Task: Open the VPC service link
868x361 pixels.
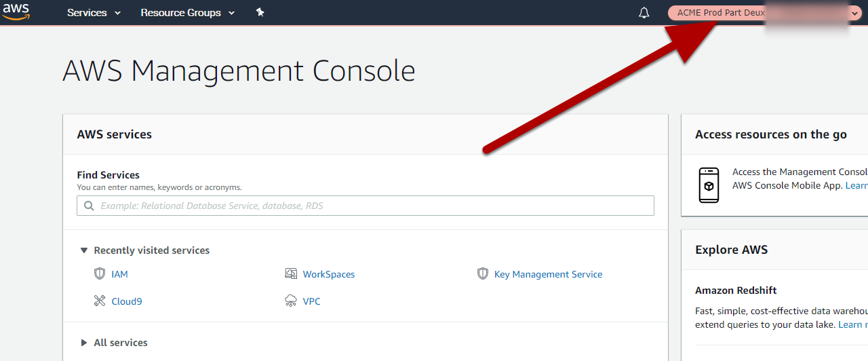Action: click(x=311, y=301)
